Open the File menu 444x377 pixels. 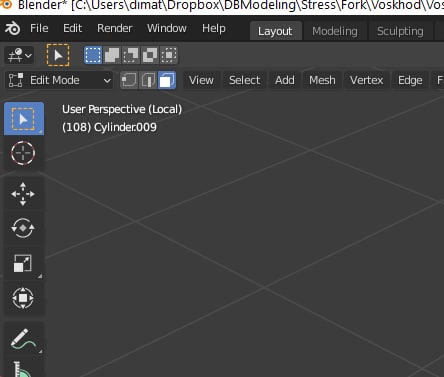point(39,28)
